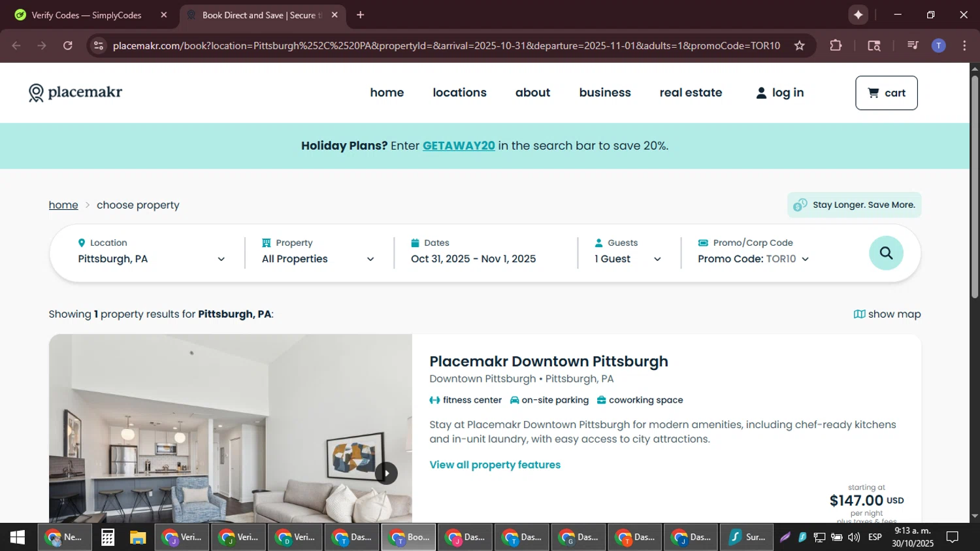This screenshot has height=551, width=980.
Task: Open the Calculator taskbar icon
Action: tap(108, 537)
